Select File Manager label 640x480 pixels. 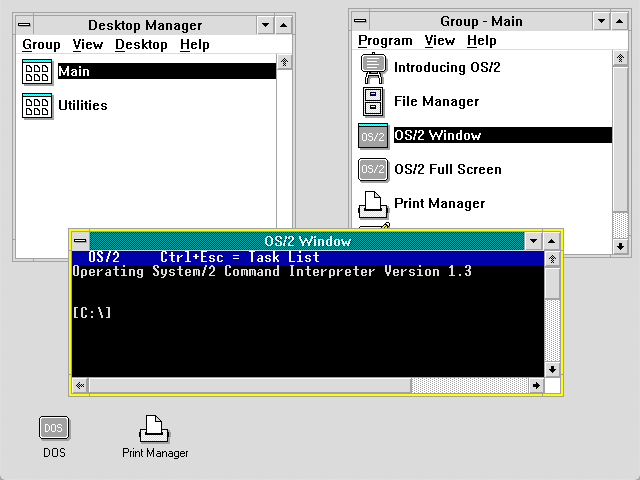point(437,101)
